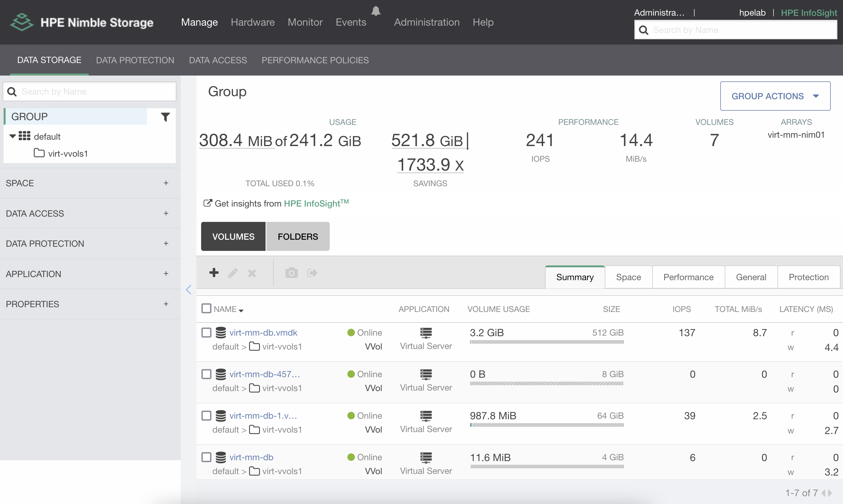Open the Events menu
The height and width of the screenshot is (504, 843).
[x=351, y=22]
